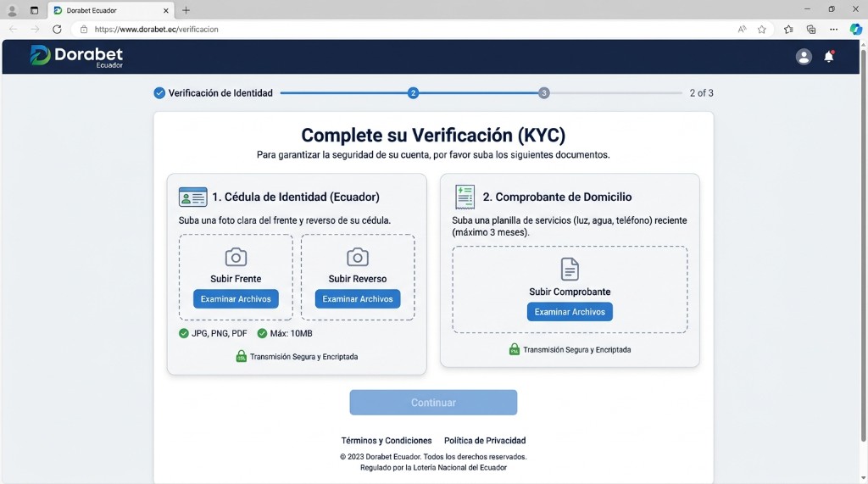This screenshot has height=484, width=868.
Task: Open the Read aloud icon in address bar
Action: point(742,30)
